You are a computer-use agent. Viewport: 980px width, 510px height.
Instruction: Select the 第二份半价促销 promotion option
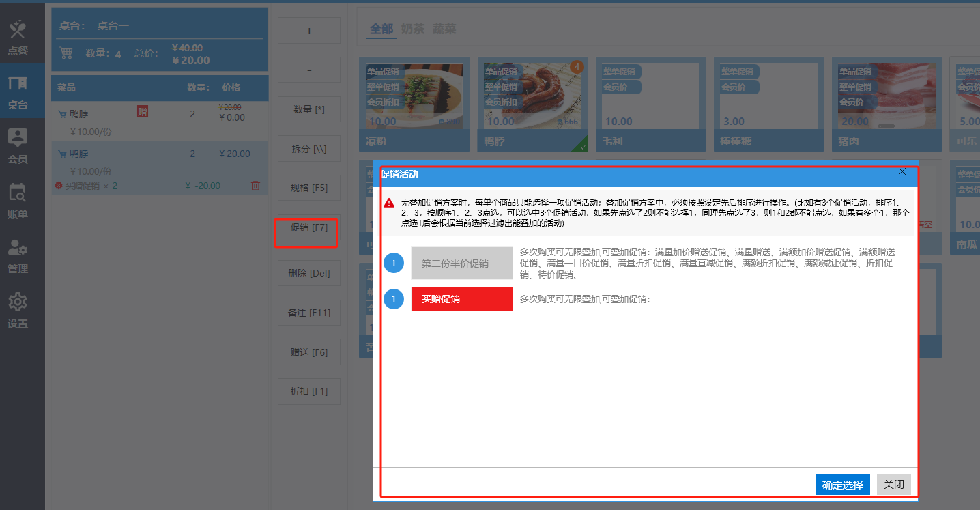pos(461,264)
